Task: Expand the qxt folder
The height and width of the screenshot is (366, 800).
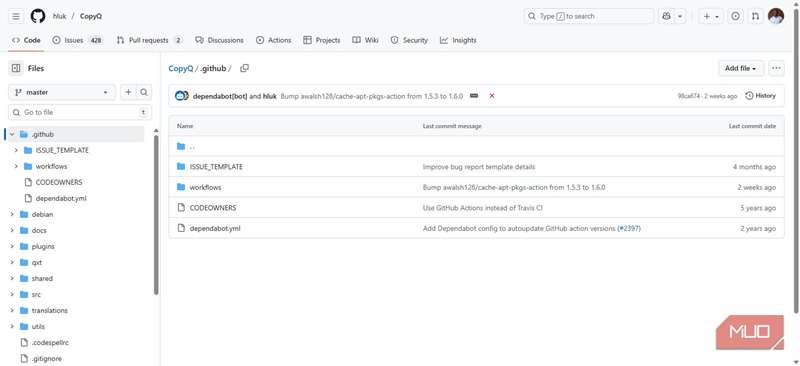Action: 12,262
